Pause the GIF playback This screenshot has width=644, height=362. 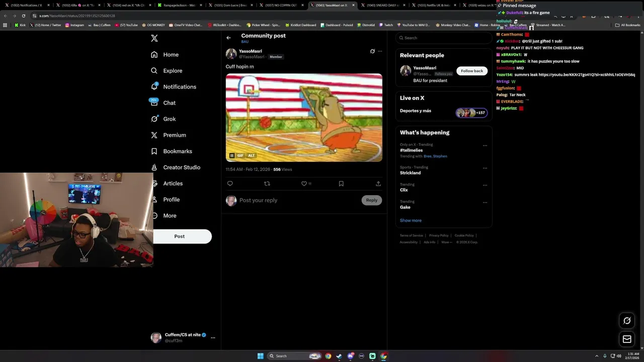[x=232, y=155]
